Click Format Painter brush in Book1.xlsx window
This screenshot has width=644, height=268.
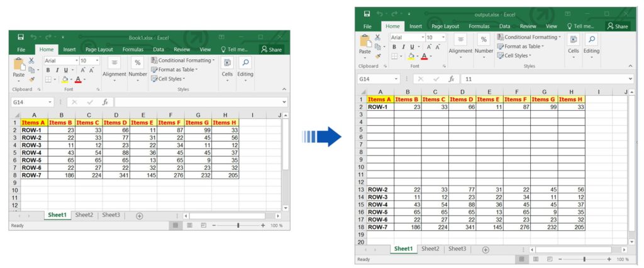point(31,79)
